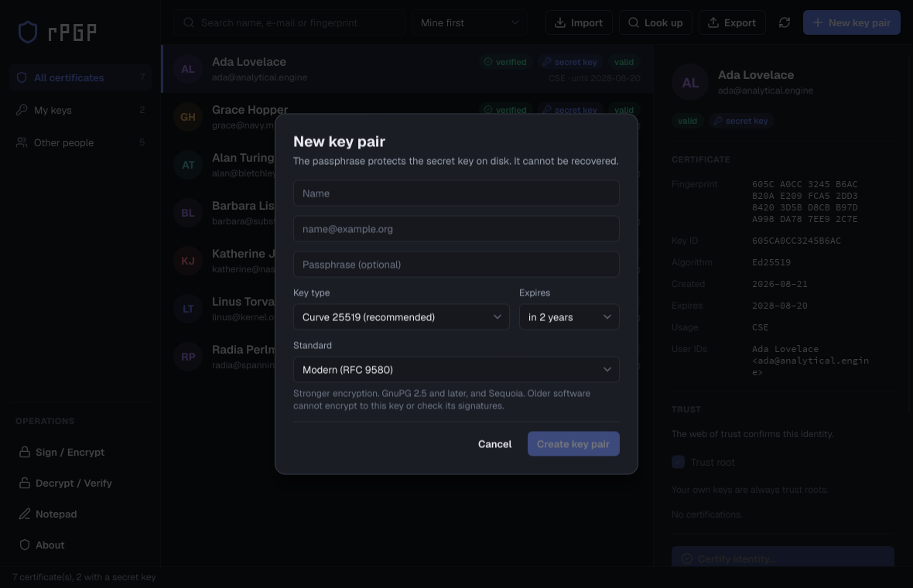The height and width of the screenshot is (588, 913).
Task: Click the About shield icon
Action: (x=25, y=545)
